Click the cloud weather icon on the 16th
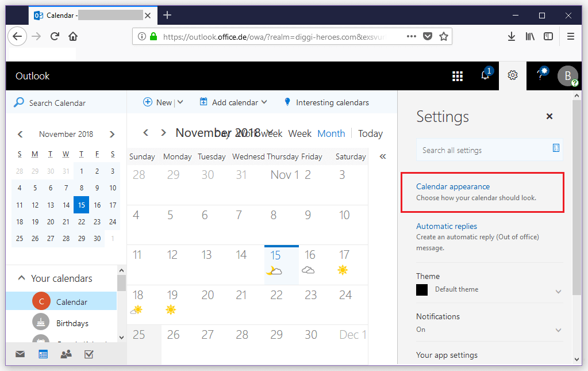The width and height of the screenshot is (588, 371). point(308,270)
